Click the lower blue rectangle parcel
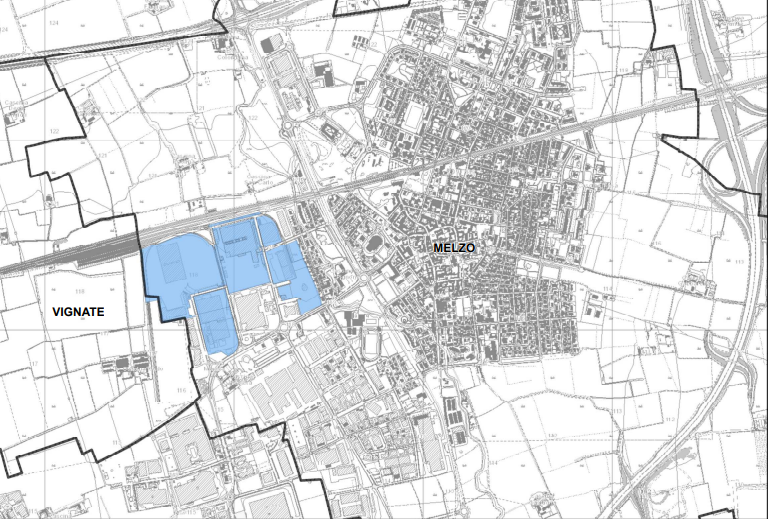The height and width of the screenshot is (519, 770). pyautogui.click(x=213, y=321)
